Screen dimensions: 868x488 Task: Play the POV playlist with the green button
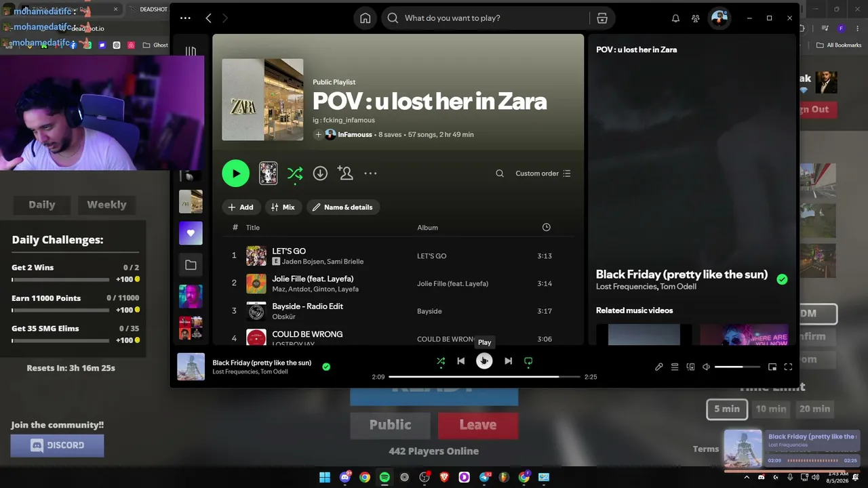(236, 174)
